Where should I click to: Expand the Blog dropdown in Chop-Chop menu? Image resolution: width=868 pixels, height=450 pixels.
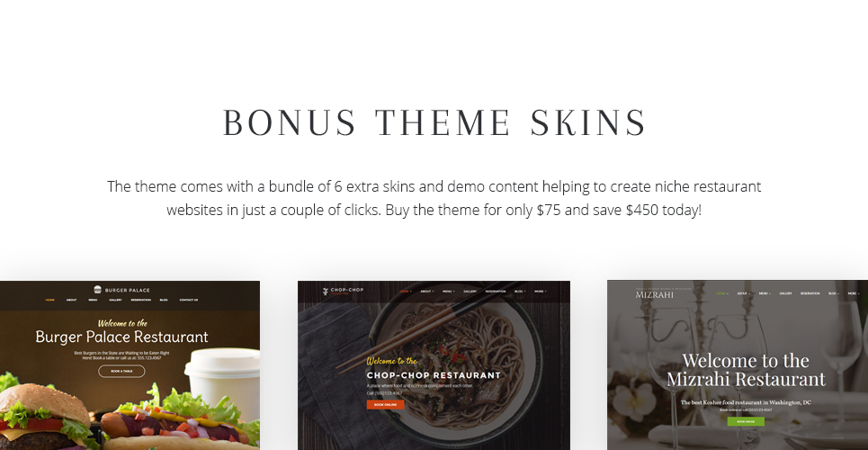519,291
